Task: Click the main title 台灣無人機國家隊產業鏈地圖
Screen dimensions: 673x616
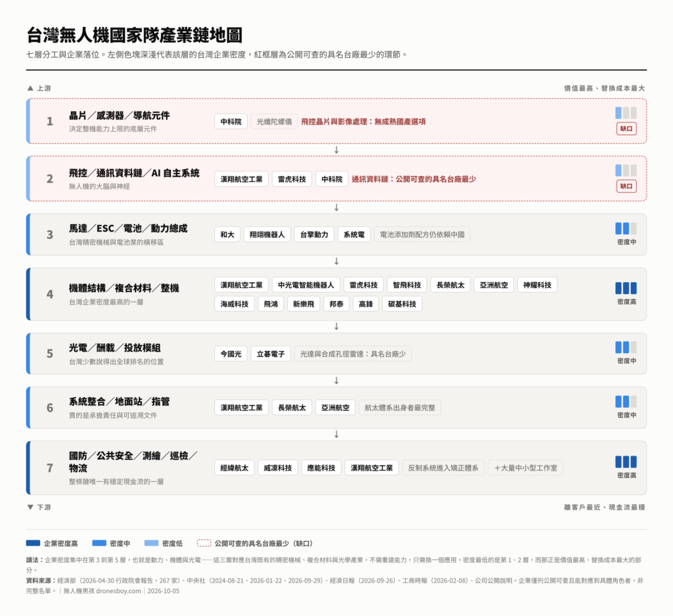Action: [x=135, y=35]
